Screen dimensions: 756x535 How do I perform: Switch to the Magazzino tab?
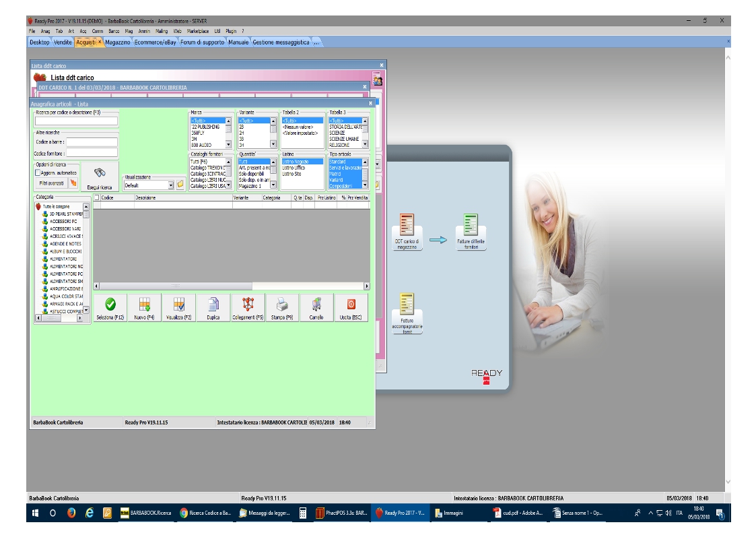118,42
